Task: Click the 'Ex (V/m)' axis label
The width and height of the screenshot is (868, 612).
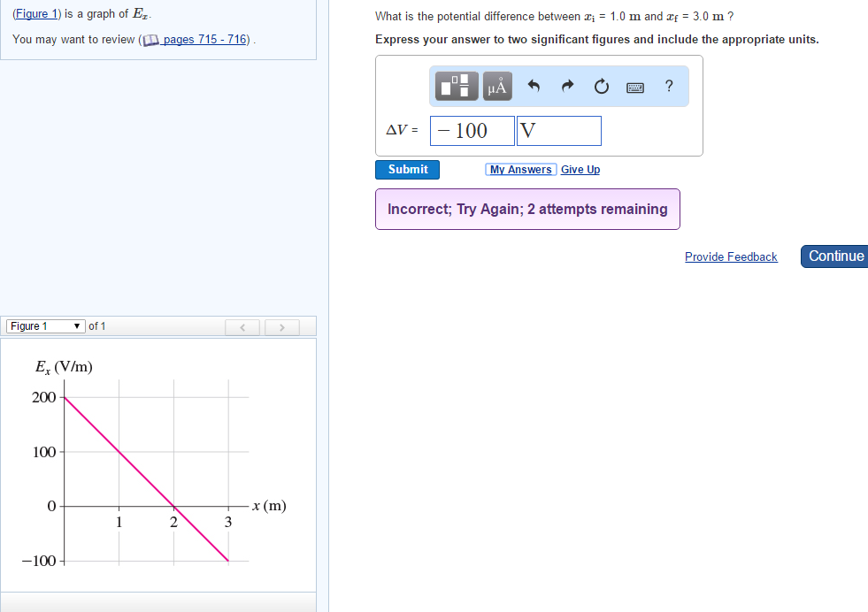Action: coord(64,367)
